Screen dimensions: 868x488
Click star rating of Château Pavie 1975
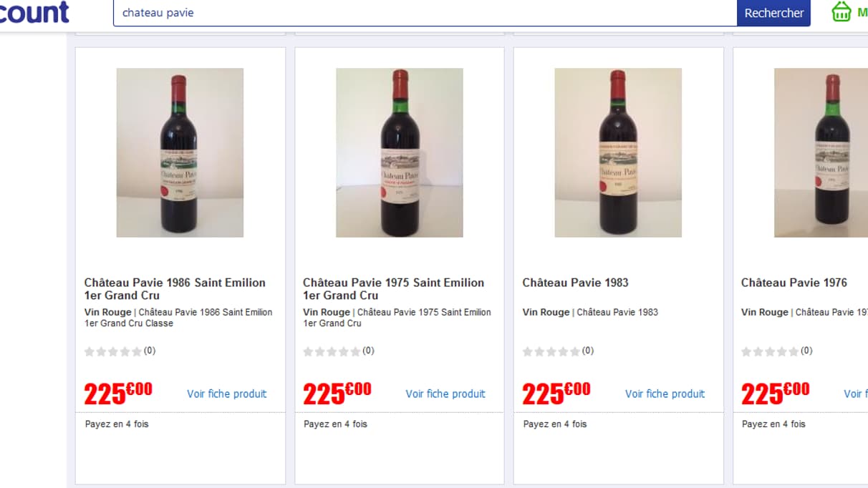(332, 351)
